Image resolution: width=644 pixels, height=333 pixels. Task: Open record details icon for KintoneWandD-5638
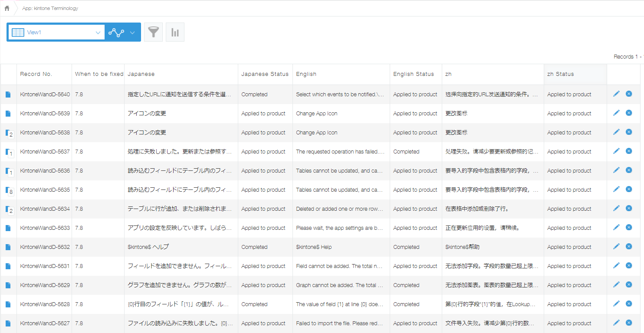9,133
